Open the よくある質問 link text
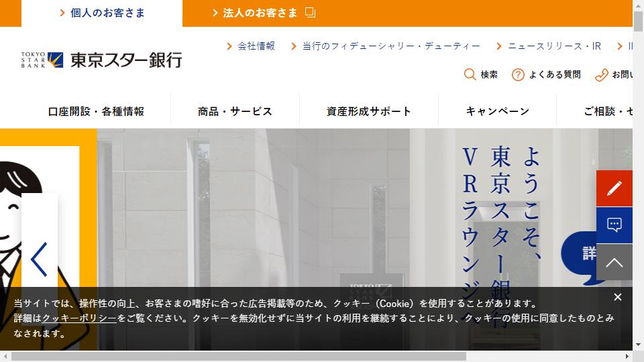Screen dimensions: 644x362 (555, 74)
